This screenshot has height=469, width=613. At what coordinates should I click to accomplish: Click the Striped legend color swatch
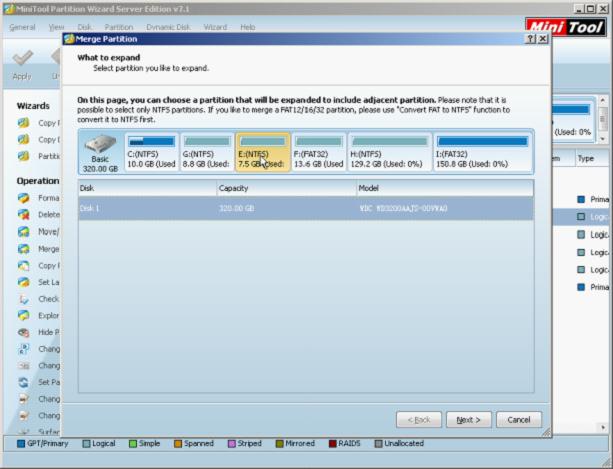[231, 444]
